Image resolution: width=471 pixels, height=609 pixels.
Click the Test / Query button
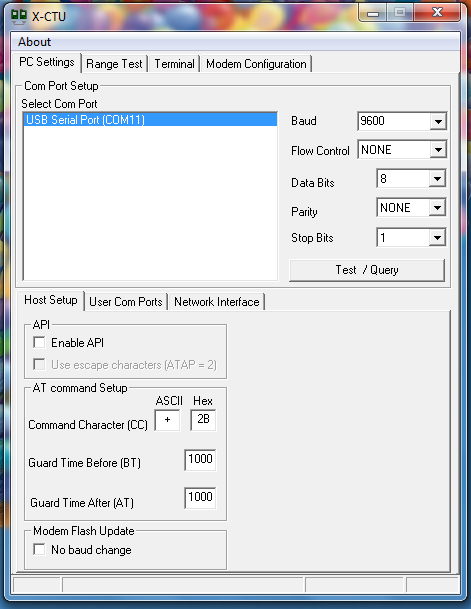click(x=367, y=270)
